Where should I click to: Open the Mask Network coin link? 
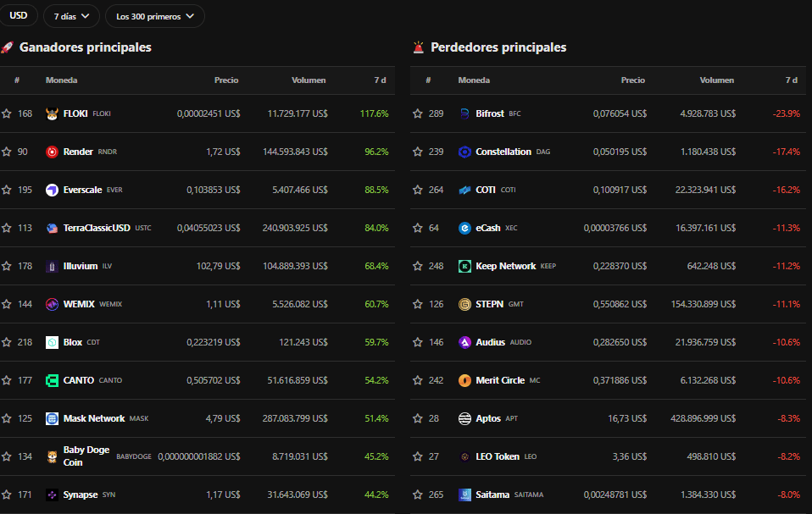(94, 418)
